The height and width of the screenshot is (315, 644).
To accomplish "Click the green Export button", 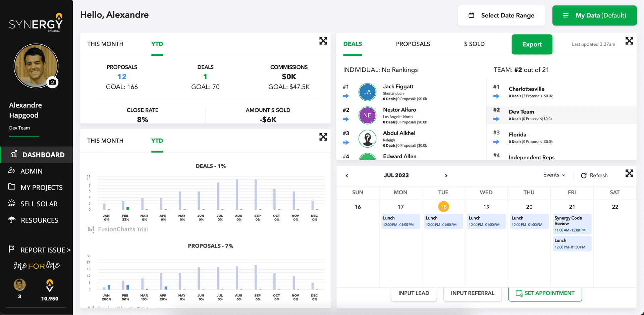I will coord(532,44).
